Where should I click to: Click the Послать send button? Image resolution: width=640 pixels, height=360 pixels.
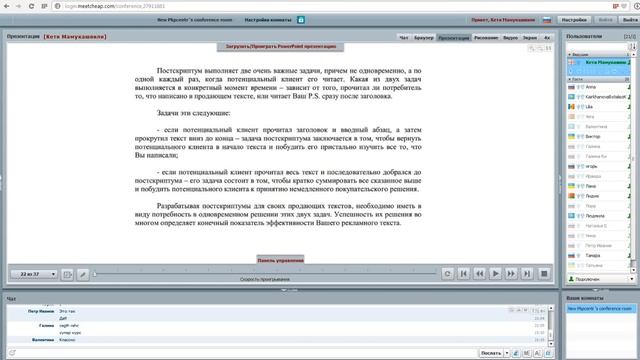tap(491, 353)
